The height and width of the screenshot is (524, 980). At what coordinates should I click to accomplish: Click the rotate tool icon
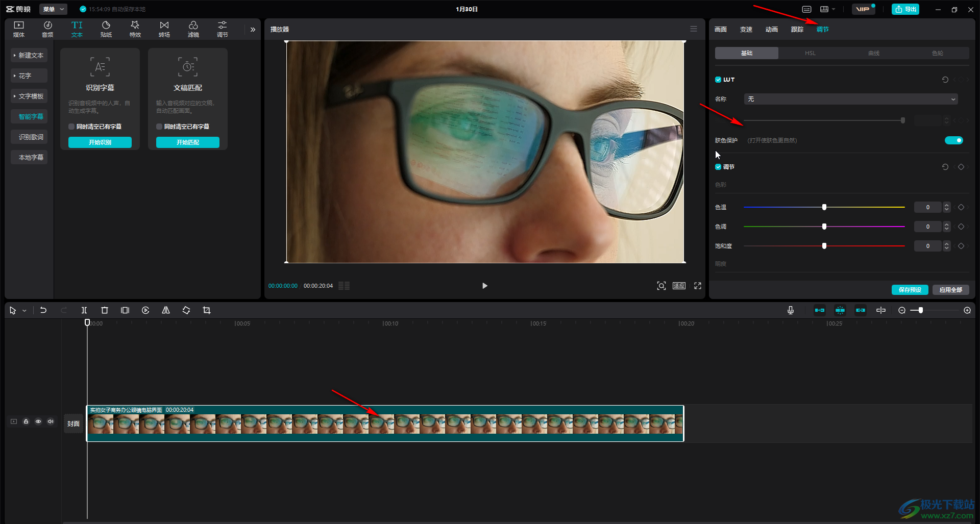(186, 310)
